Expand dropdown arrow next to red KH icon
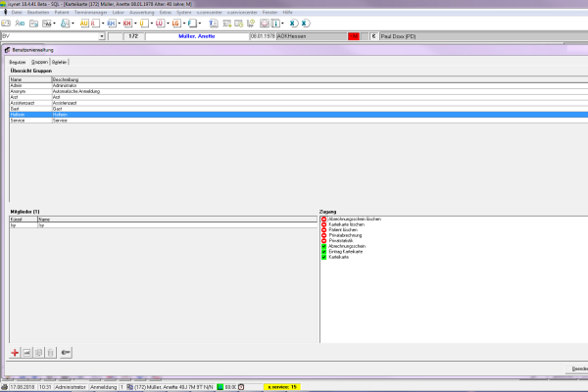588x392 pixels. tap(135, 24)
